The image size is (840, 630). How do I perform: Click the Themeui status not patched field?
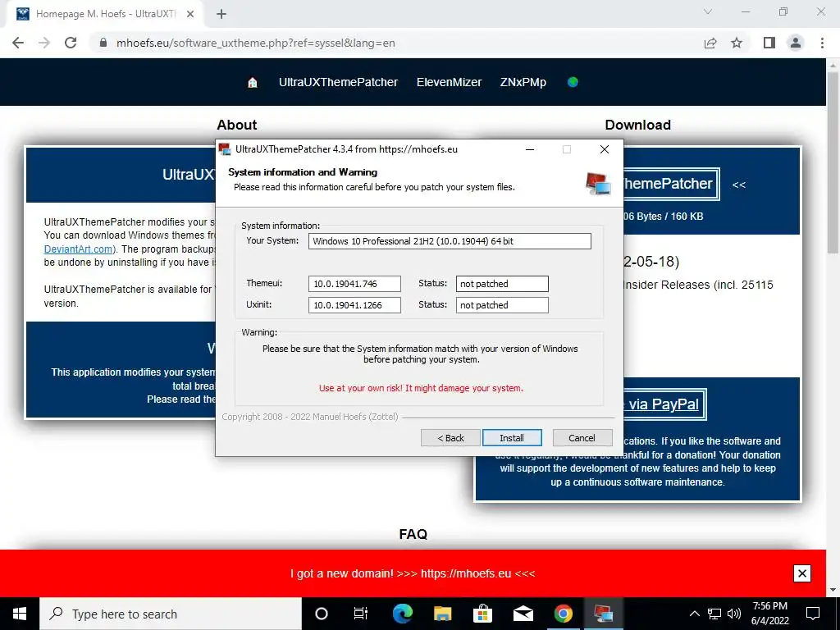pyautogui.click(x=502, y=283)
